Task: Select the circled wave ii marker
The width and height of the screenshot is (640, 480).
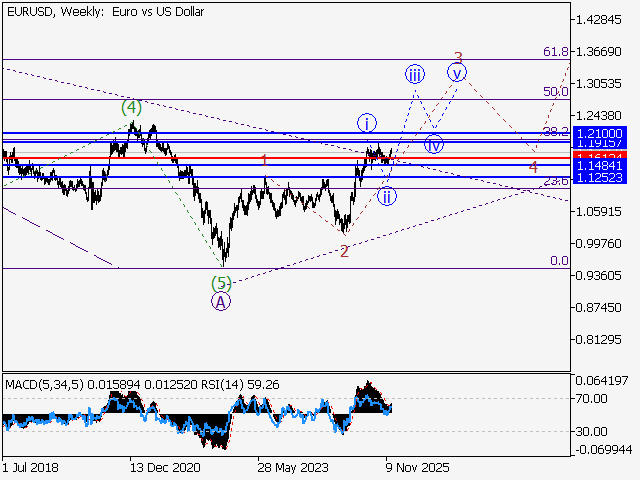Action: click(x=387, y=195)
